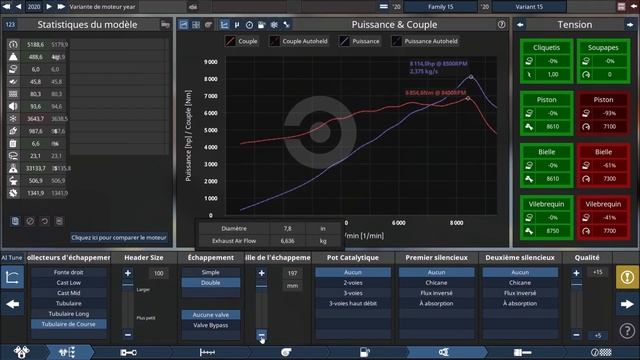The height and width of the screenshot is (360, 640).
Task: Open the Cliquetis stress card
Action: (x=547, y=61)
